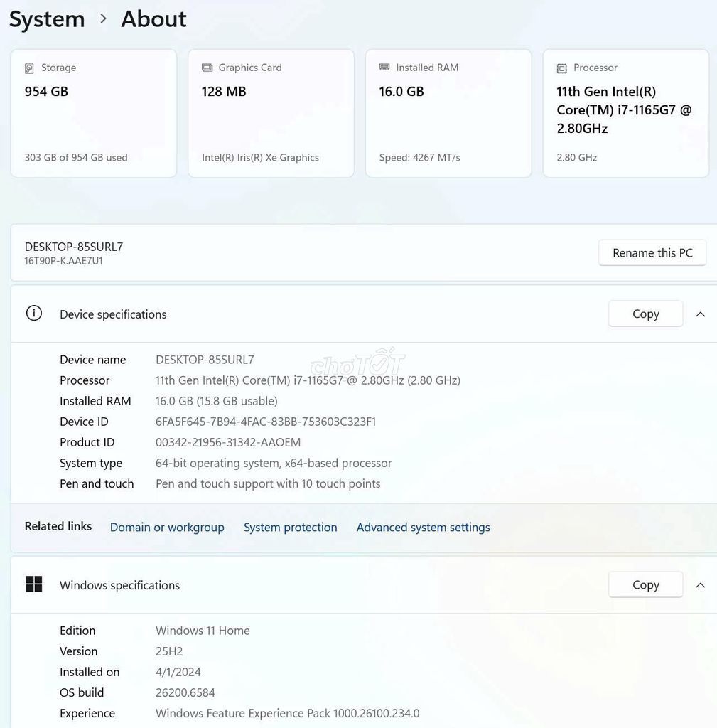The image size is (717, 728).
Task: Click the breadcrumb chevron after System
Action: pos(103,18)
